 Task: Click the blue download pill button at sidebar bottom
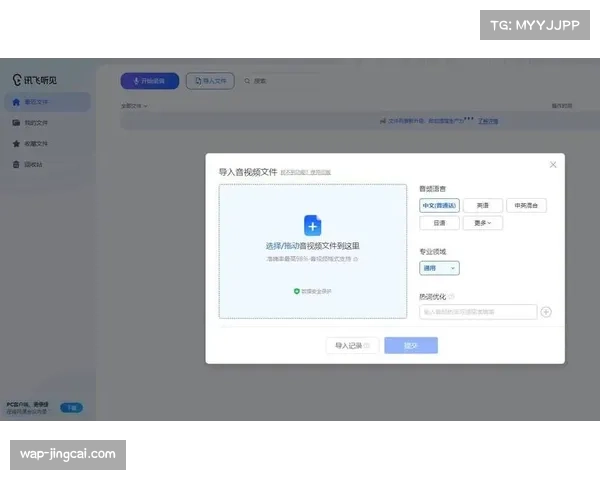(x=72, y=408)
